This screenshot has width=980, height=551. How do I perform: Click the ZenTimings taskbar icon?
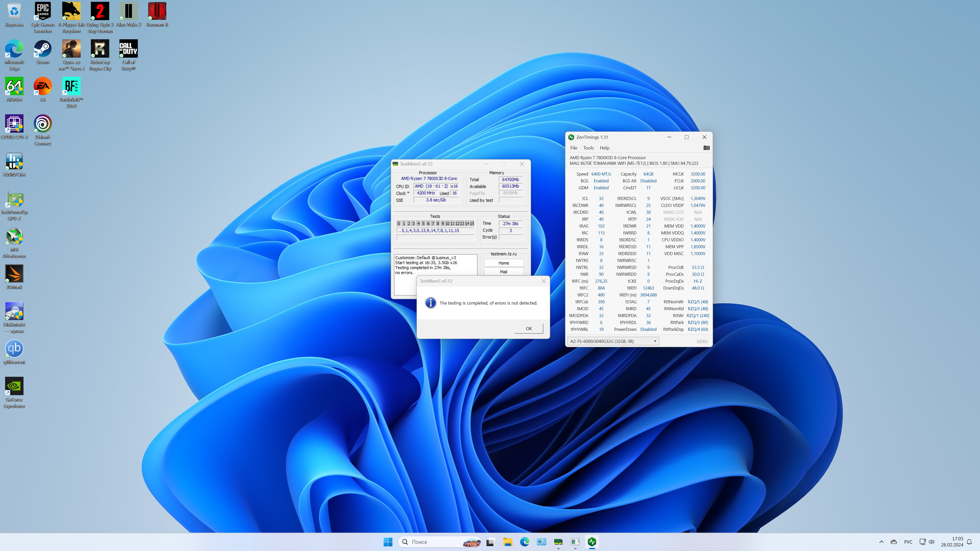592,542
